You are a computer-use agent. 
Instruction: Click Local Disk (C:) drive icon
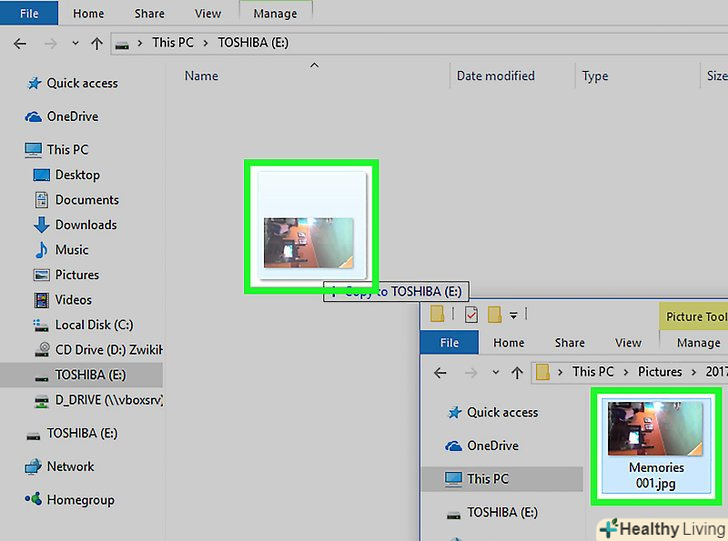(41, 325)
